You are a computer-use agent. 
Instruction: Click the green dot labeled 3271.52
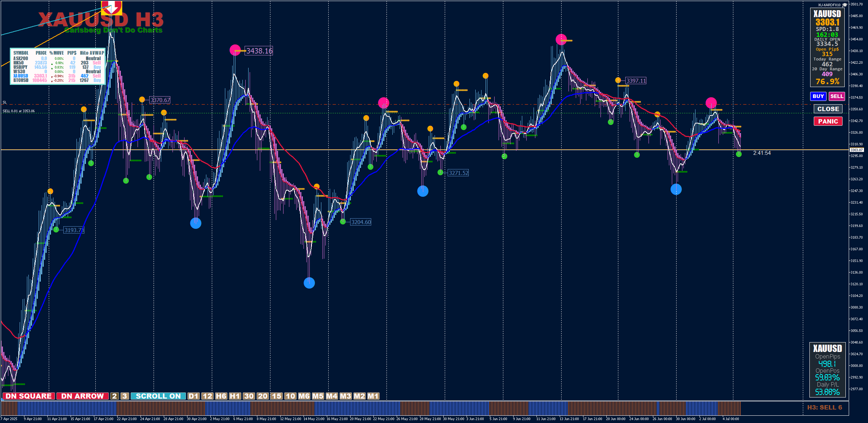coord(440,172)
